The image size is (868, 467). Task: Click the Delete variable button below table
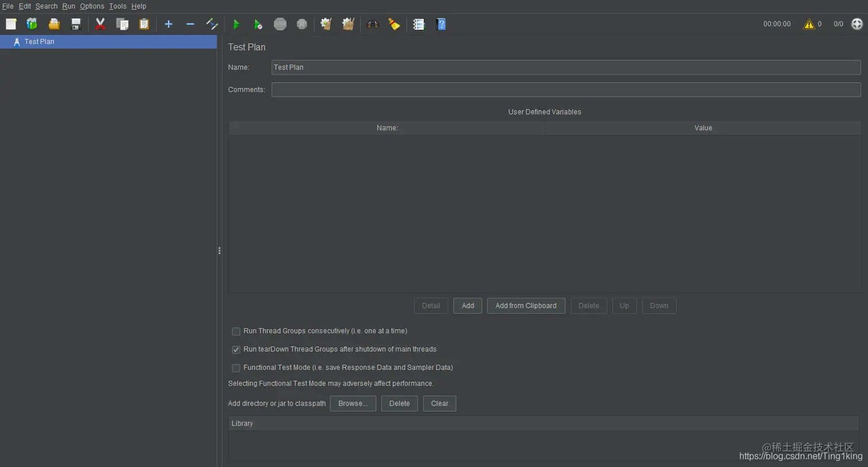pos(588,306)
